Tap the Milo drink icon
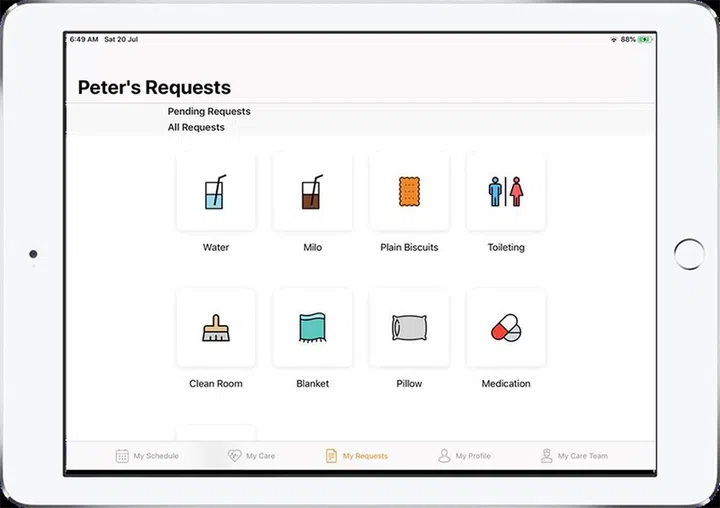This screenshot has width=720, height=508. pyautogui.click(x=312, y=192)
